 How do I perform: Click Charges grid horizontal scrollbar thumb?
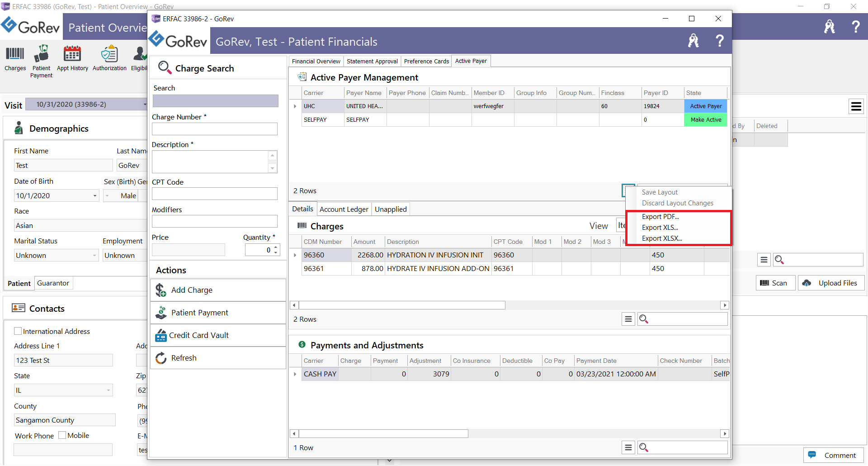(x=402, y=305)
